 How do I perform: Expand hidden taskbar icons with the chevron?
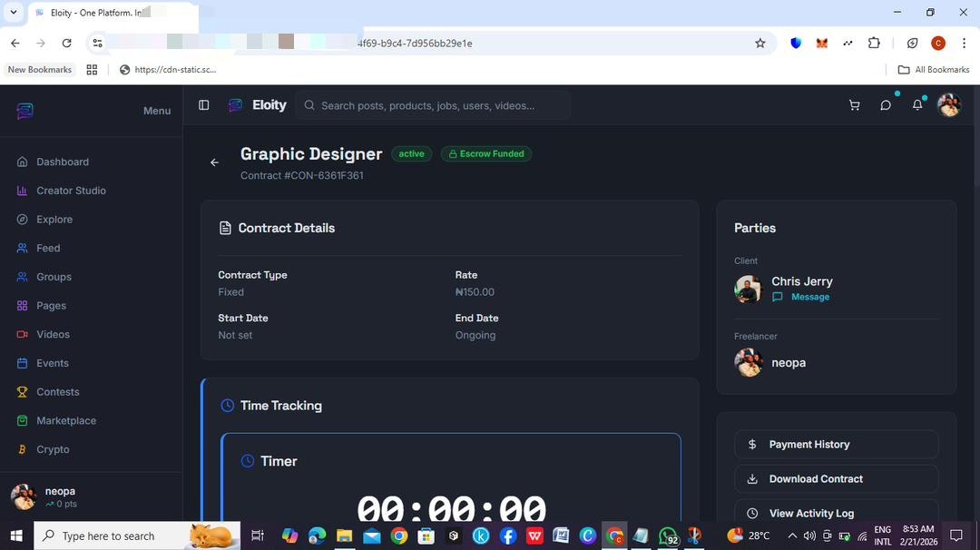point(792,535)
